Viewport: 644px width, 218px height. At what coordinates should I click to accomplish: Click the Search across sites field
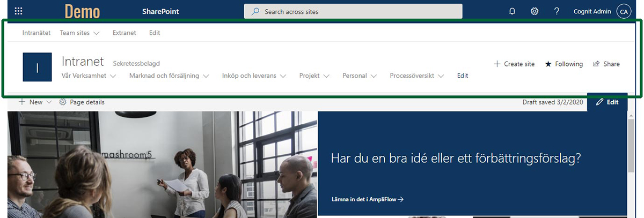[x=353, y=11]
